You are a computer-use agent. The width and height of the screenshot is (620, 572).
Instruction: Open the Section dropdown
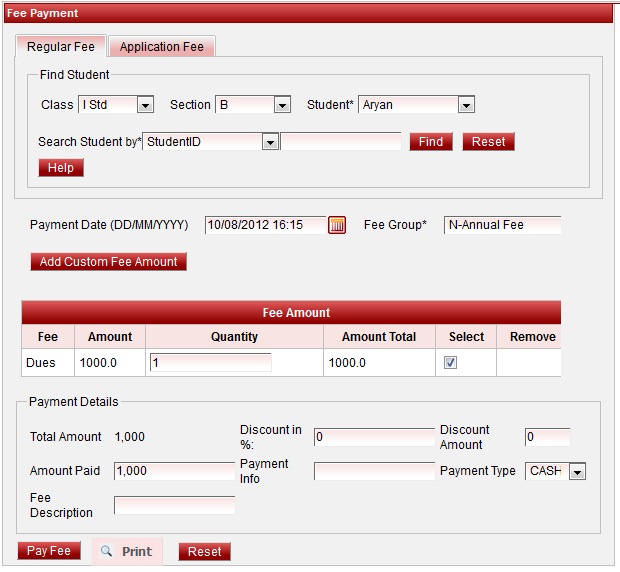282,105
